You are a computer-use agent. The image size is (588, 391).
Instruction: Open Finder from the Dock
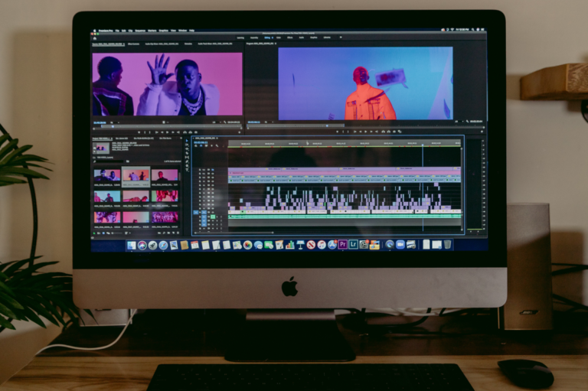coord(131,245)
